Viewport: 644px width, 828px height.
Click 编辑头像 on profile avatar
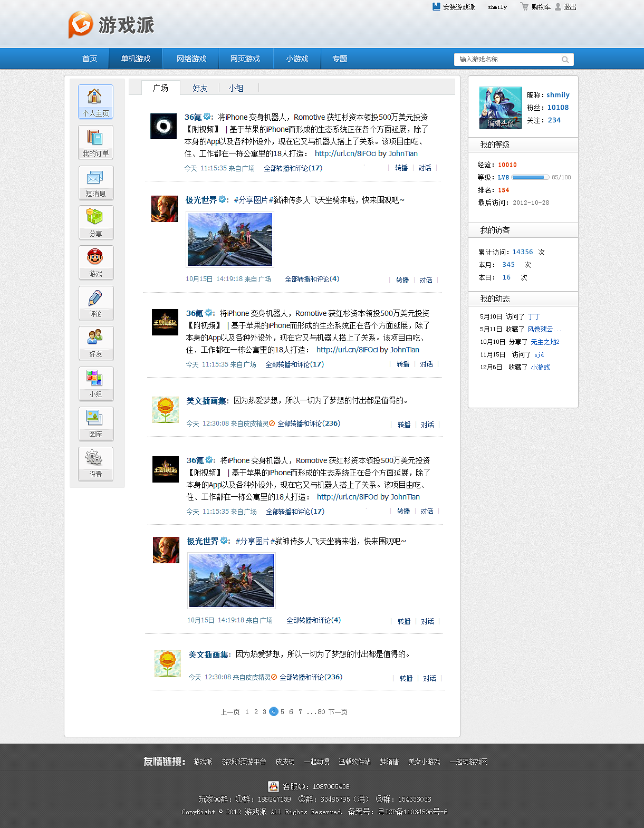click(501, 123)
